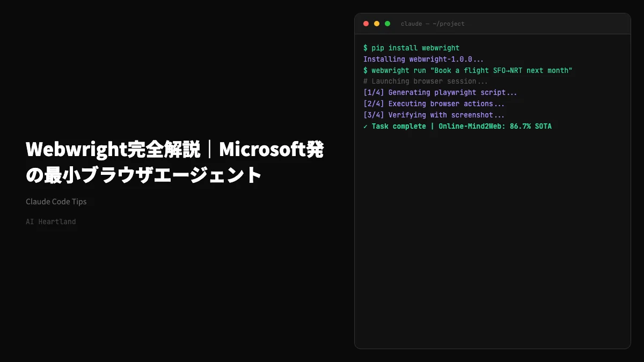
Task: Click the "✓ Task complete" result line
Action: (x=457, y=127)
